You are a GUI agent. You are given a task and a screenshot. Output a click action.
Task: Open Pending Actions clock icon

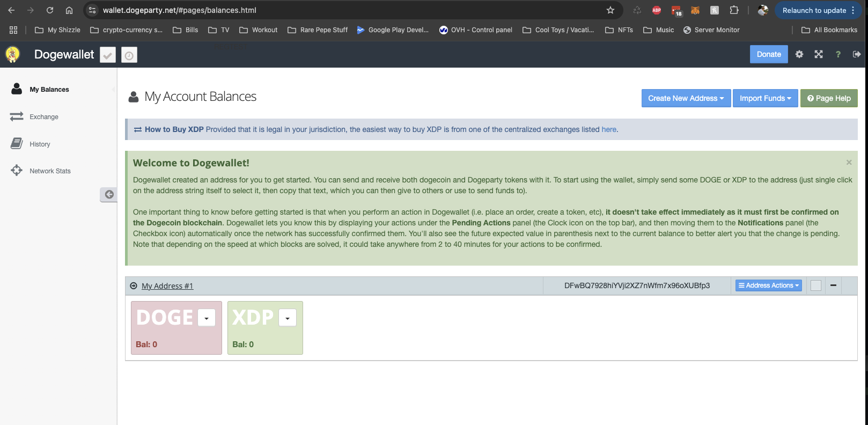point(129,55)
